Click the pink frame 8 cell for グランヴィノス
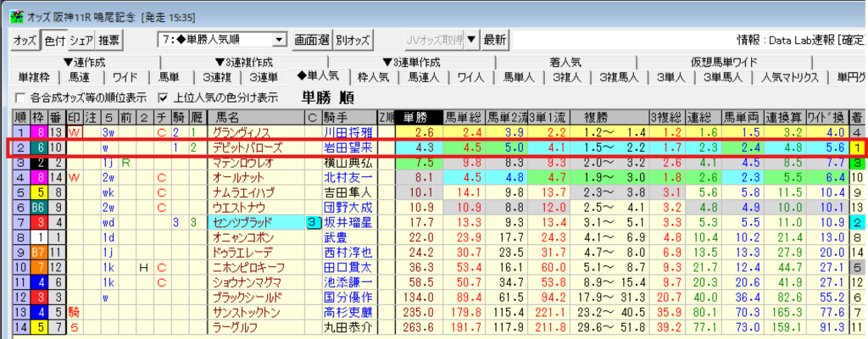 click(37, 131)
